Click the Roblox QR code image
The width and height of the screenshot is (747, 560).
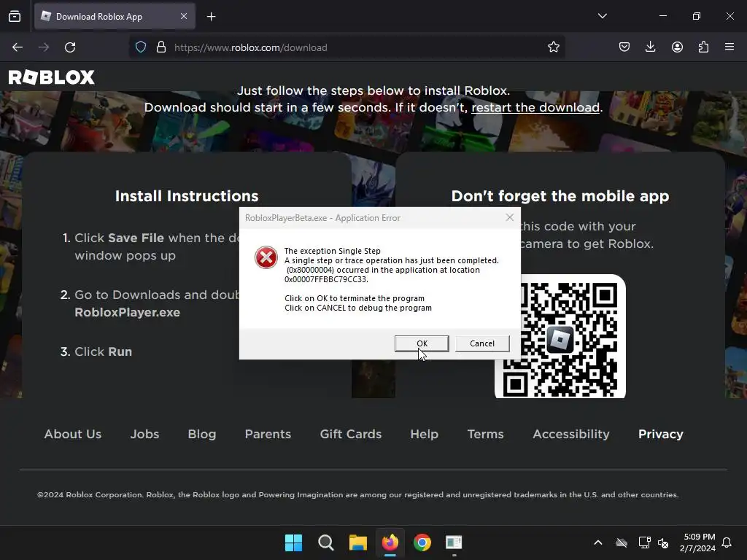(560, 336)
